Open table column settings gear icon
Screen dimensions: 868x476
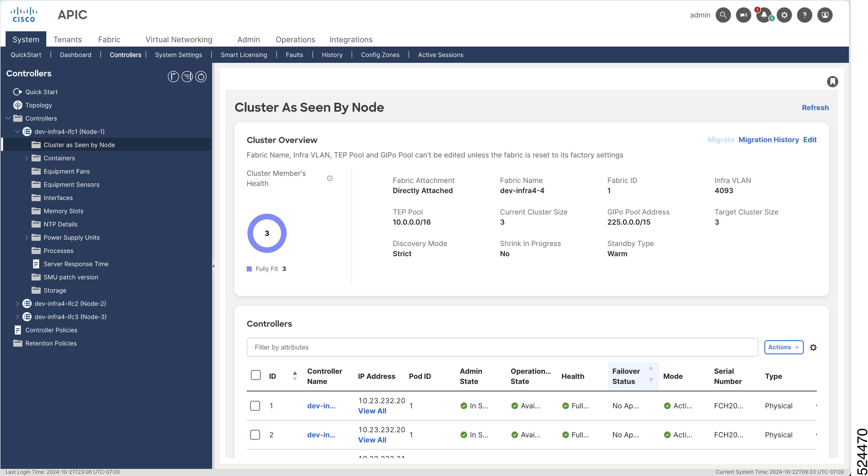click(813, 348)
